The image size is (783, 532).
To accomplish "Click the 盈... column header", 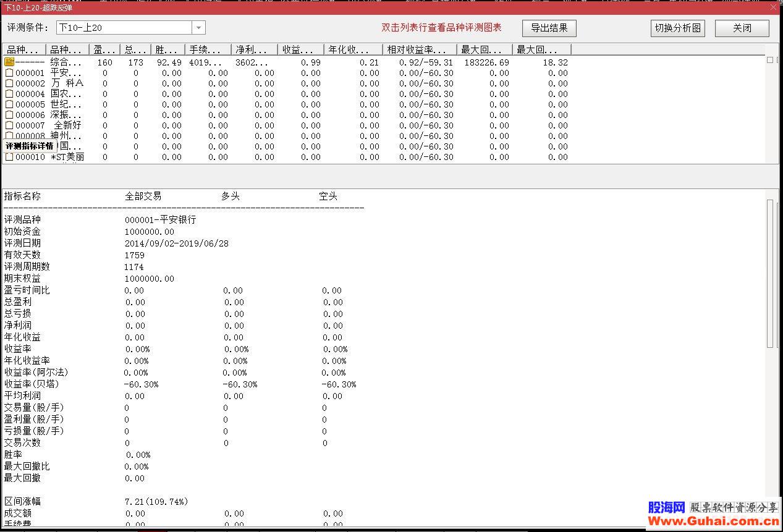I will click(x=104, y=49).
